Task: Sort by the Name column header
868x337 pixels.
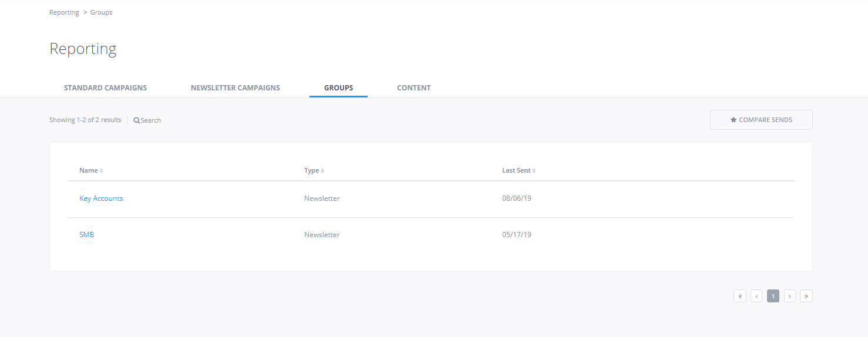Action: point(91,170)
